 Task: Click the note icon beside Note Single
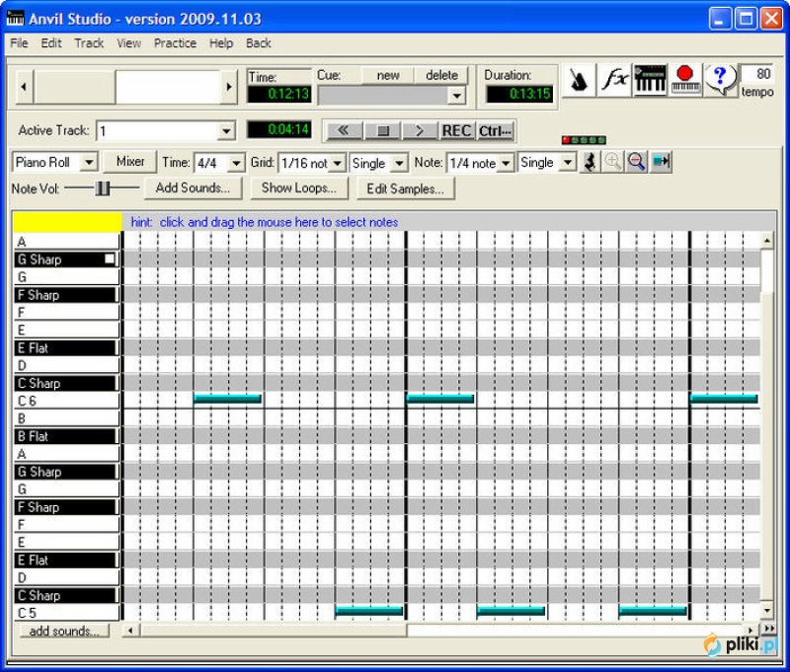[x=590, y=162]
